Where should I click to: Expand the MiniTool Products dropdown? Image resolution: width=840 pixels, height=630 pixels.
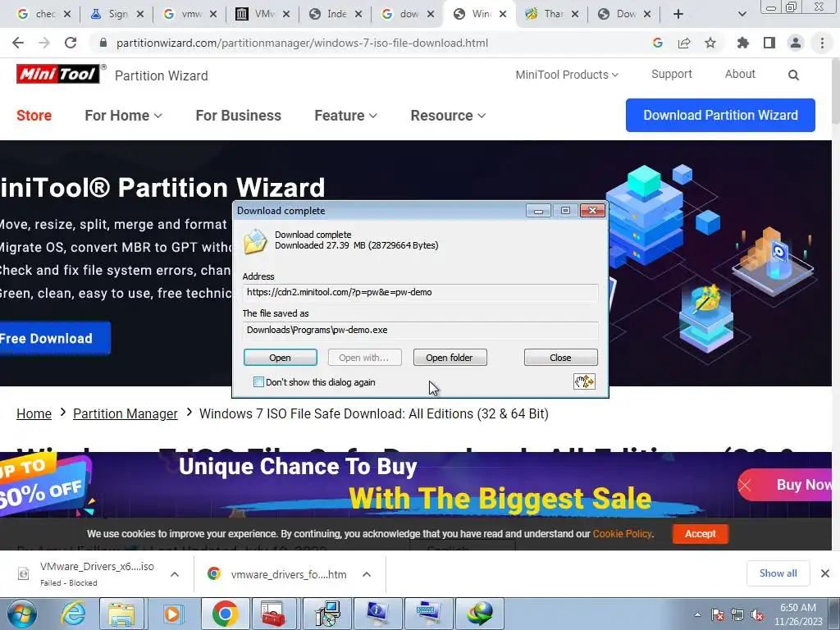567,75
